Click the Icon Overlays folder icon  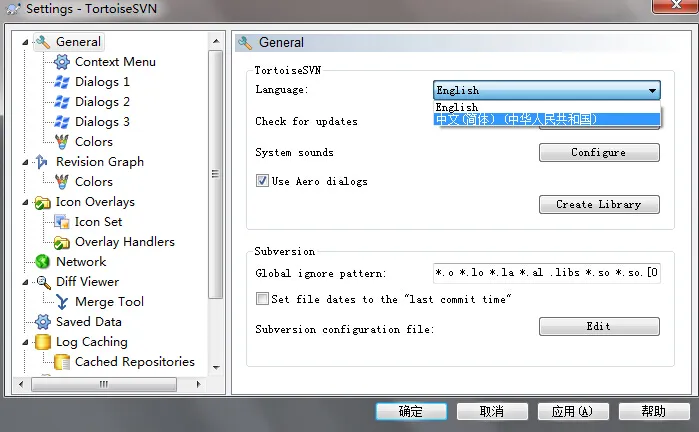tap(43, 202)
